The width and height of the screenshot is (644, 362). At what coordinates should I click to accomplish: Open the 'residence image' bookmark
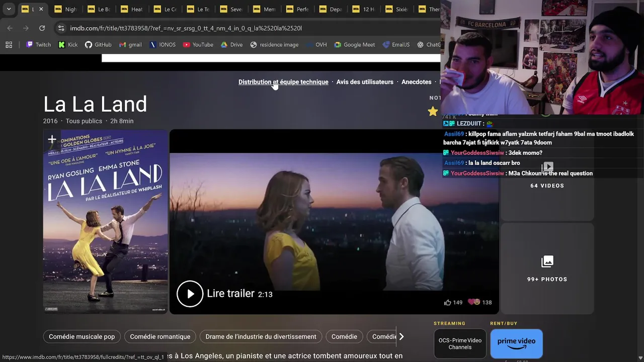pos(274,45)
